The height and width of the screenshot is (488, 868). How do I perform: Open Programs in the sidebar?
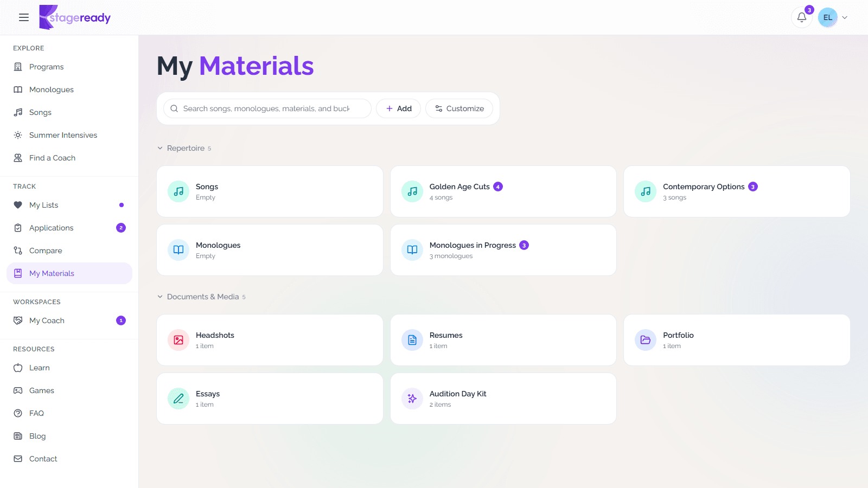pyautogui.click(x=69, y=67)
